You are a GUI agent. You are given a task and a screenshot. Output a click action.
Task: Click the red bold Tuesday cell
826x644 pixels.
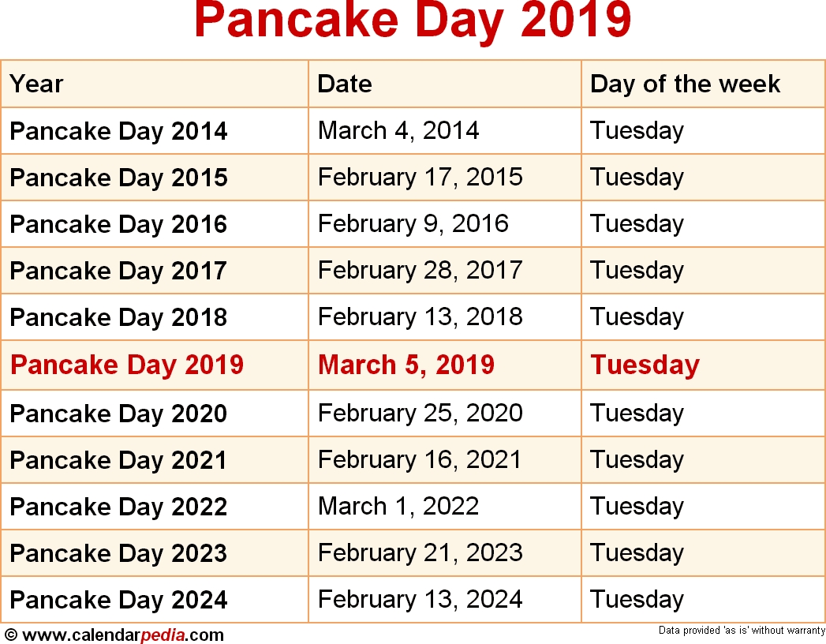pos(645,365)
